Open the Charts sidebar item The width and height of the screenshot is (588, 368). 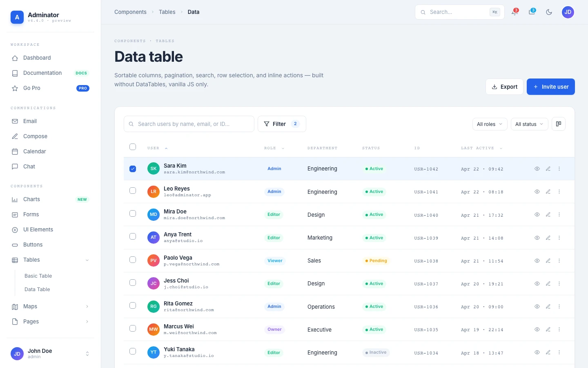click(x=50, y=200)
